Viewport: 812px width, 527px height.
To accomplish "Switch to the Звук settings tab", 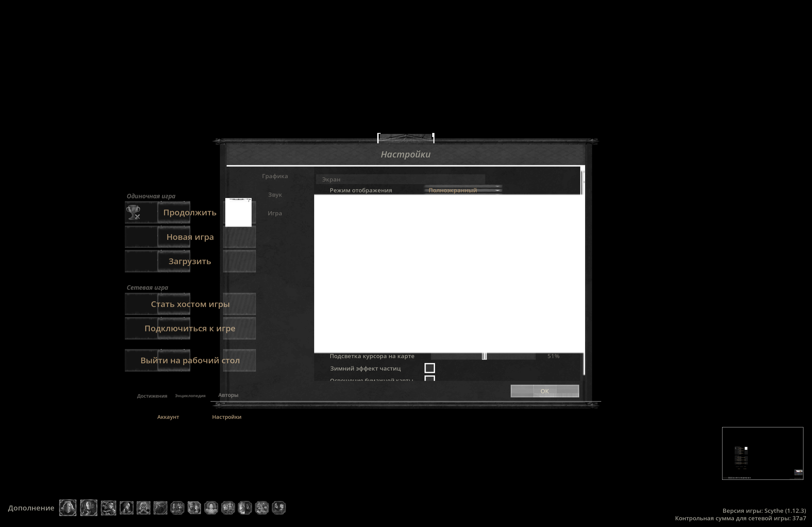I will click(x=275, y=195).
